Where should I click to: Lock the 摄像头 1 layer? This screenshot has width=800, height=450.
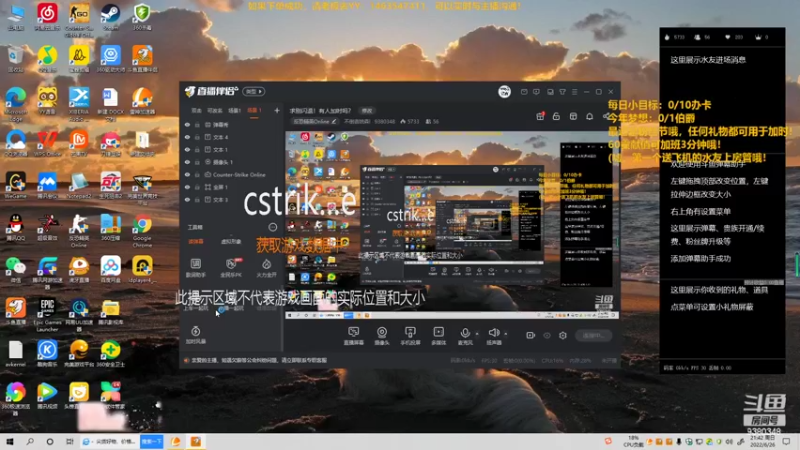pos(197,162)
